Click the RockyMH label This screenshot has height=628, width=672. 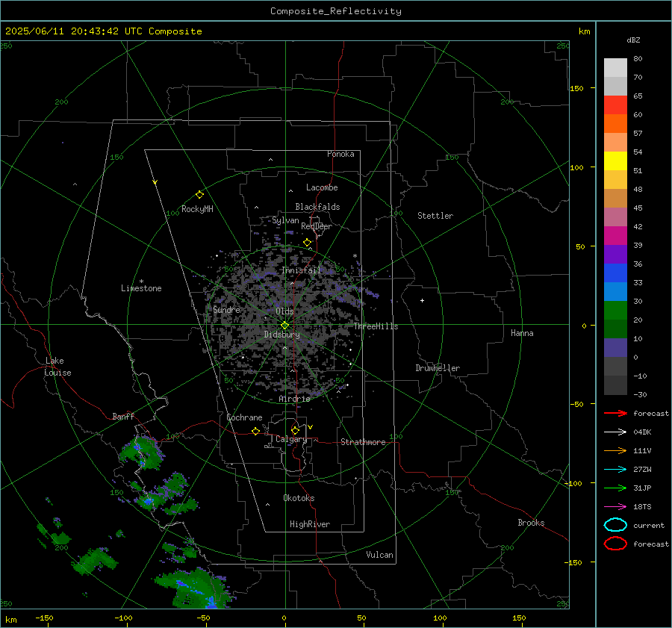[x=197, y=209]
